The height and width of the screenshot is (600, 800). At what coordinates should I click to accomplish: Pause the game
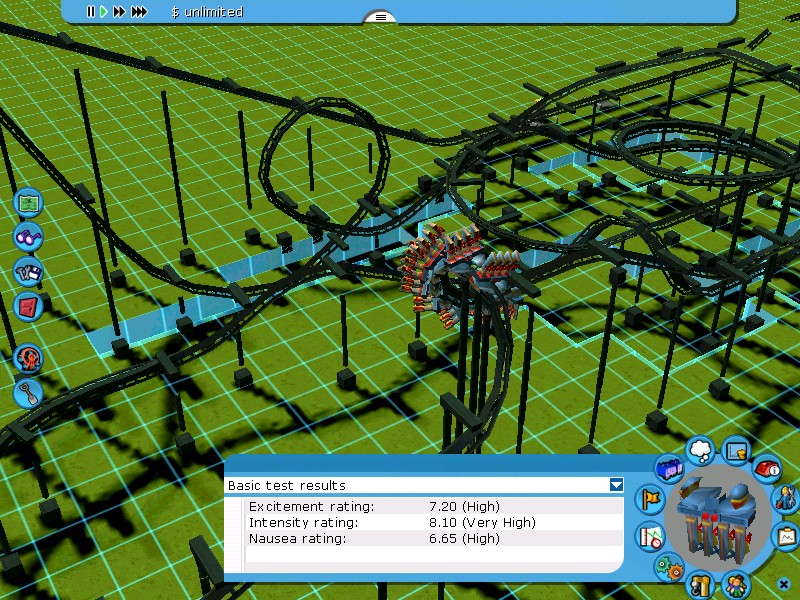[91, 12]
